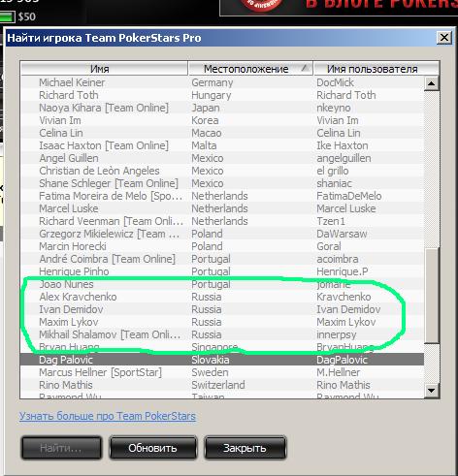458x476 pixels.
Task: Close the Team PokerStars Pro dialog
Action: click(444, 38)
